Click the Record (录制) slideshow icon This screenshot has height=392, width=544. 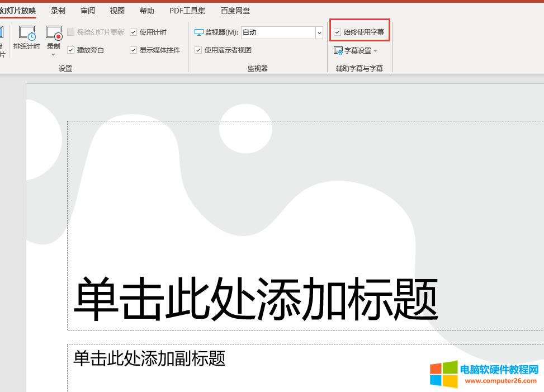tap(54, 33)
